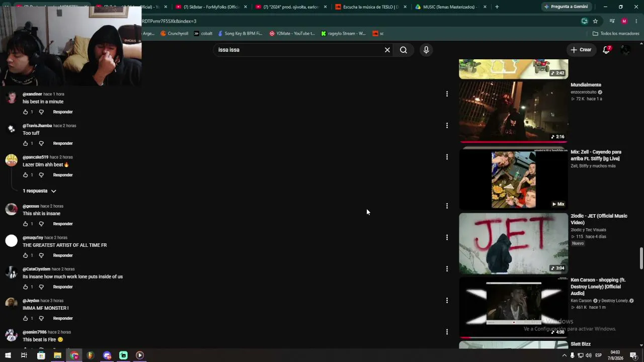This screenshot has width=644, height=362.
Task: Open Task View on the taskbar
Action: point(24,355)
